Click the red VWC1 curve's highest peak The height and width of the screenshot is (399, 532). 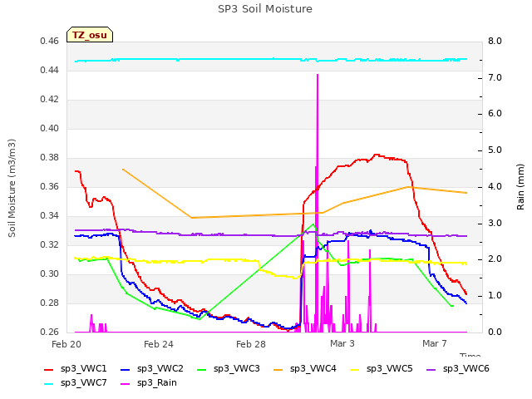click(x=376, y=155)
